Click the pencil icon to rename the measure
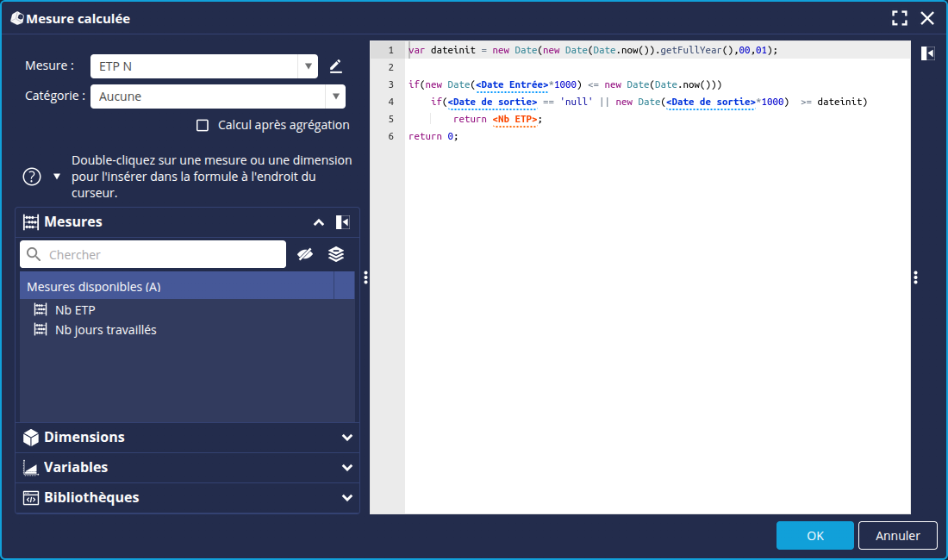948x560 pixels. tap(335, 66)
